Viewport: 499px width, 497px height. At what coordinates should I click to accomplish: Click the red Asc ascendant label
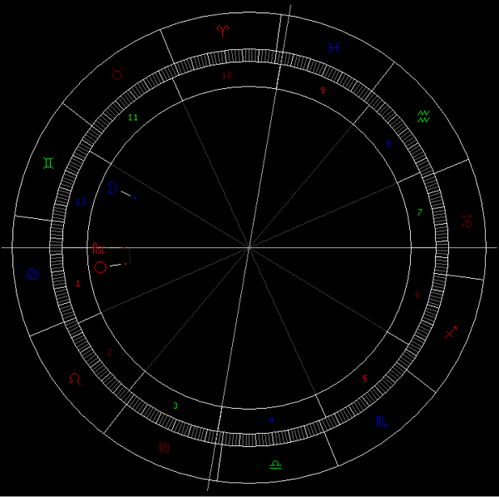pyautogui.click(x=99, y=249)
